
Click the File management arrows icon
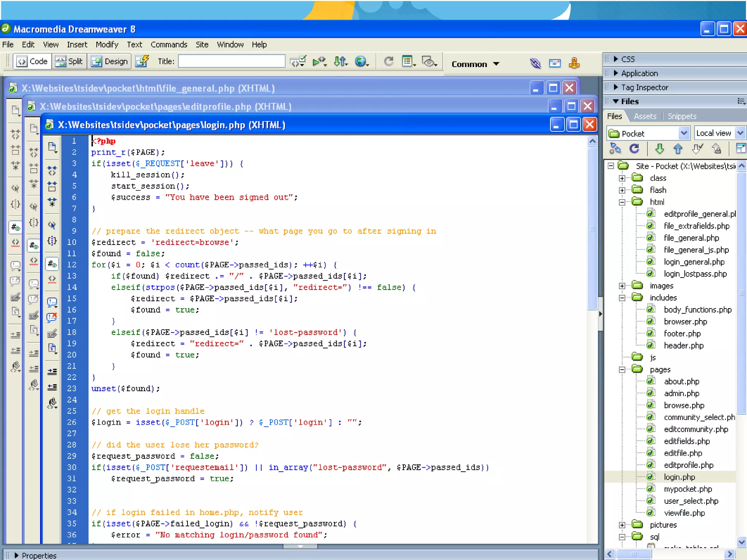340,61
